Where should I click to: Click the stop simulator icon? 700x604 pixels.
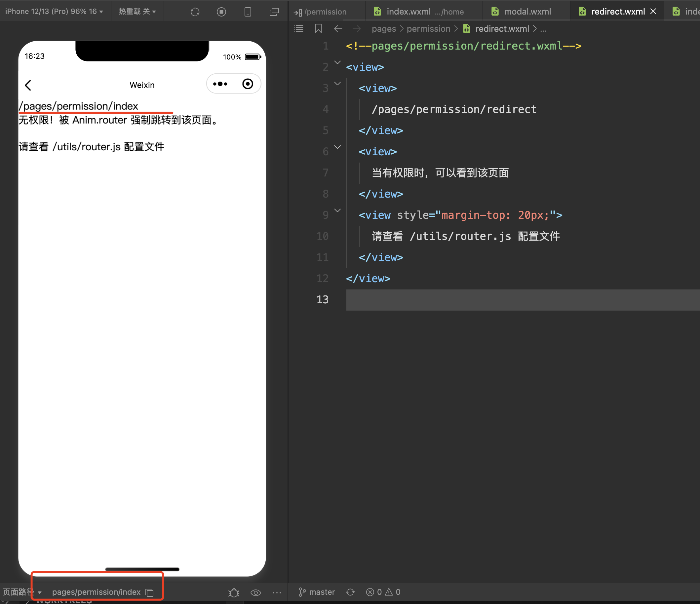pos(221,12)
